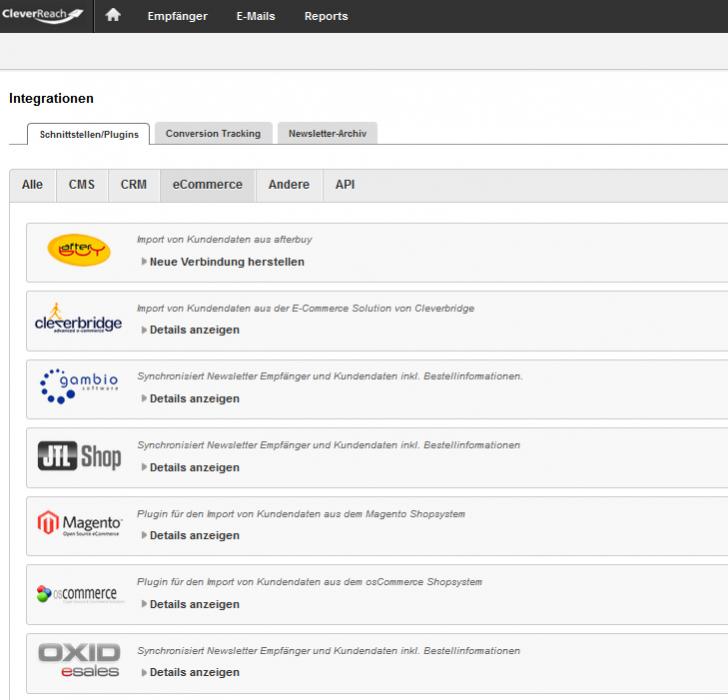
Task: Switch to the Conversion Tracking tab
Action: (x=213, y=133)
